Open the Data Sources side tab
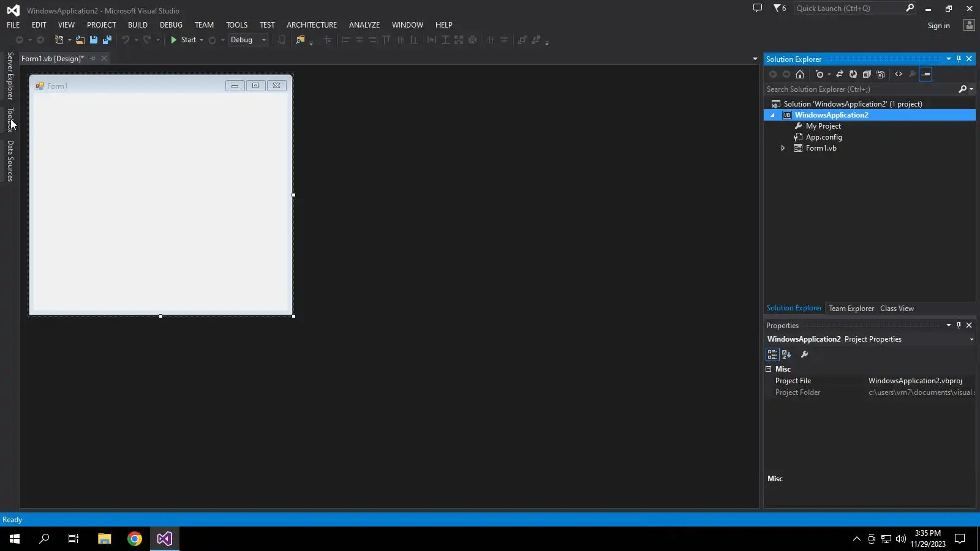 10,161
